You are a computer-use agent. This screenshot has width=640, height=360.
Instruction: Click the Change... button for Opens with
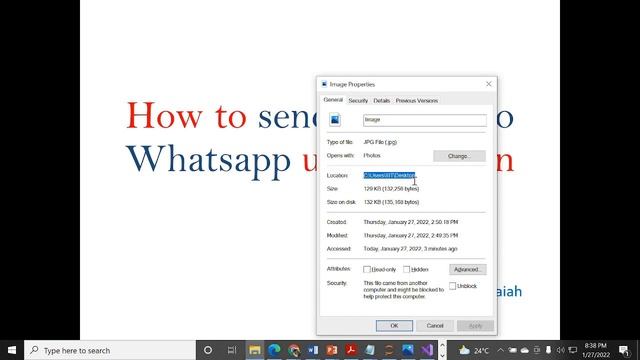(459, 156)
